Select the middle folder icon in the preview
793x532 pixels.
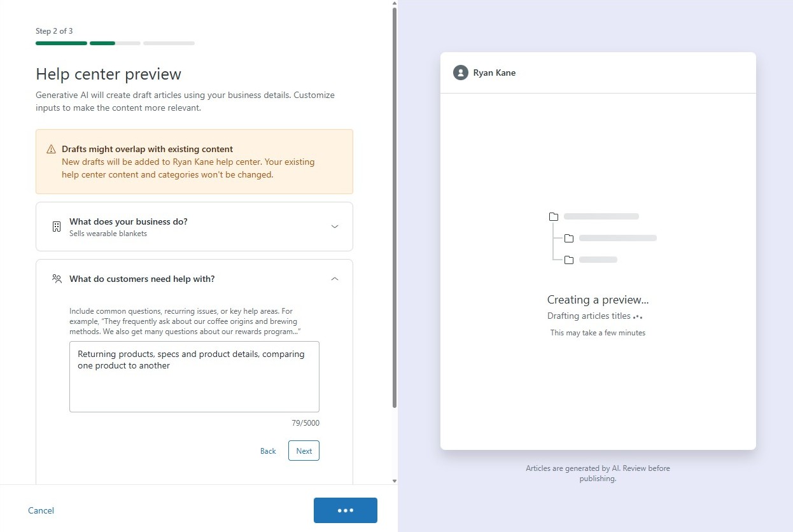tap(568, 238)
